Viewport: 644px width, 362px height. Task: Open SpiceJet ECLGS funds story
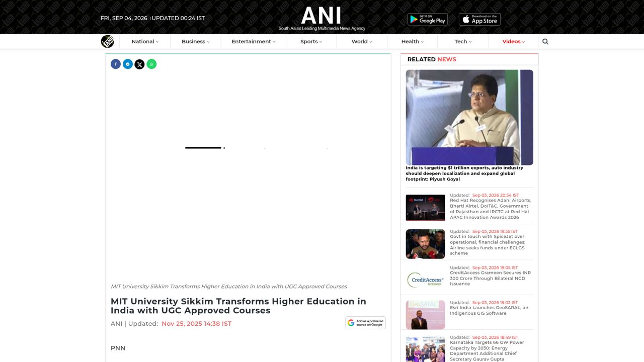tap(488, 245)
